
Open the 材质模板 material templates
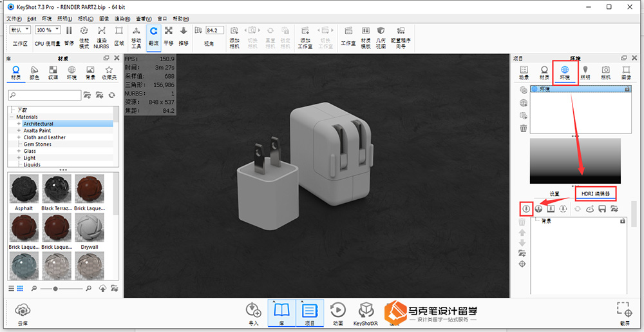click(x=366, y=37)
